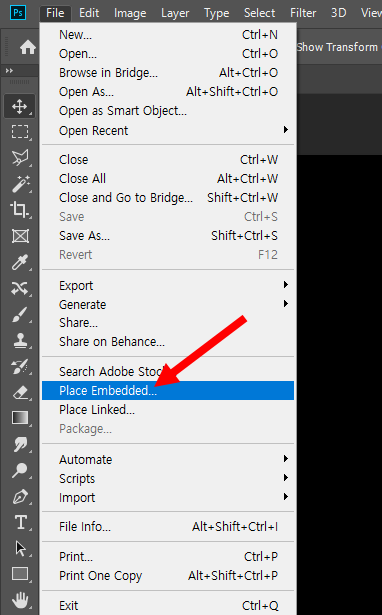Choose Close All menu item
The width and height of the screenshot is (382, 615).
click(x=168, y=178)
